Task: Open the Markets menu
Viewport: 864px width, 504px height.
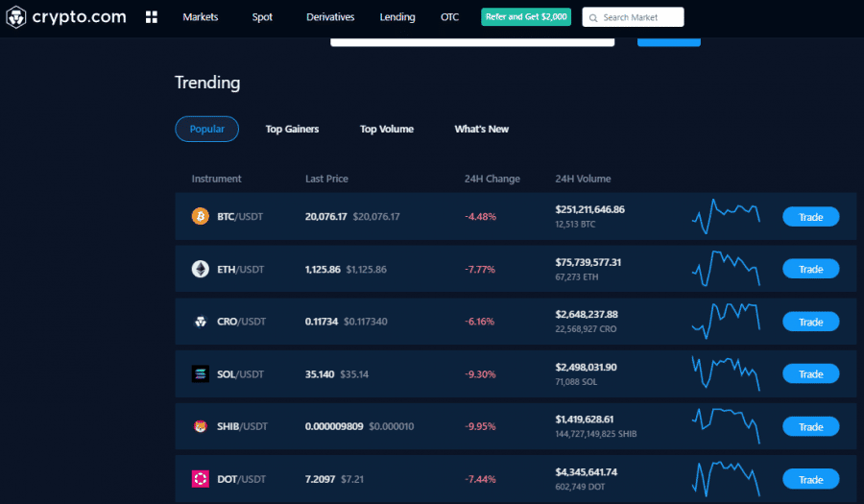Action: [201, 17]
